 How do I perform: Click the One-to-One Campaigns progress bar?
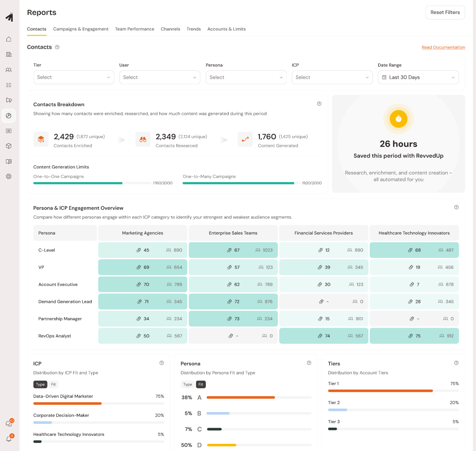[x=92, y=183]
